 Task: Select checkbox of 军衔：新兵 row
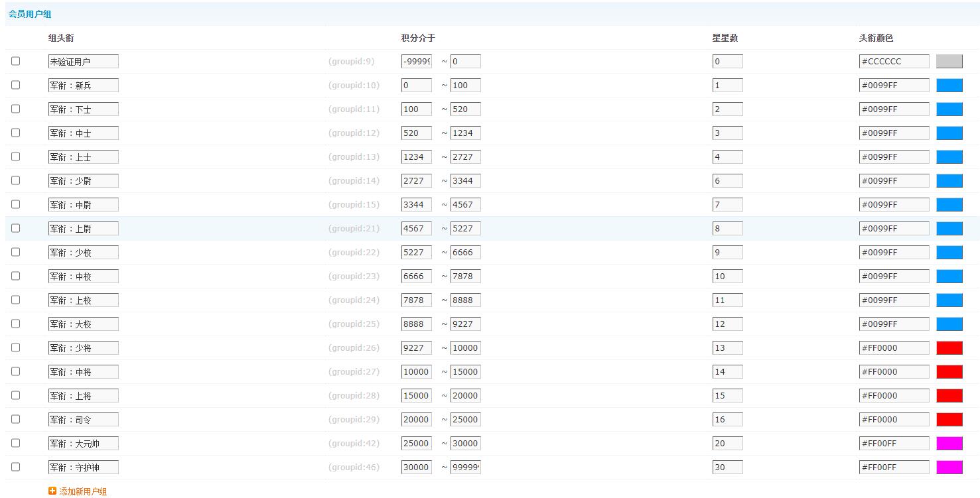tap(16, 85)
